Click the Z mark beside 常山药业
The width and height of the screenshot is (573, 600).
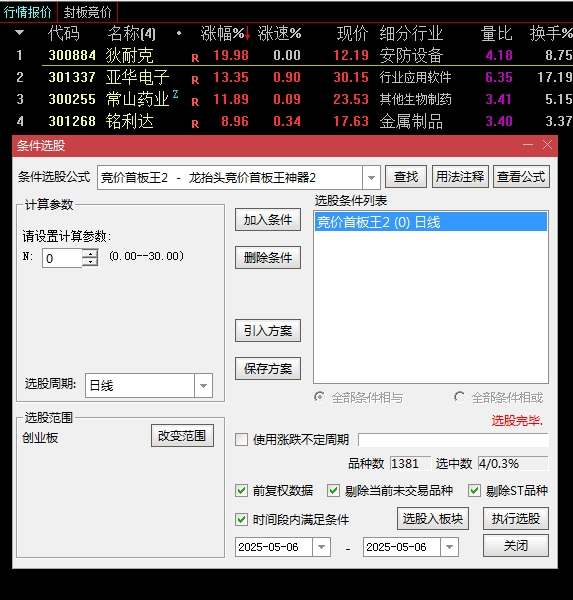point(175,93)
